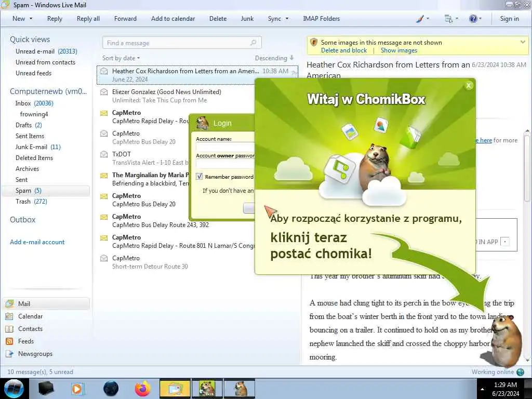The width and height of the screenshot is (532, 399).
Task: Close the Witaj w ChomikBox popup
Action: click(x=469, y=86)
